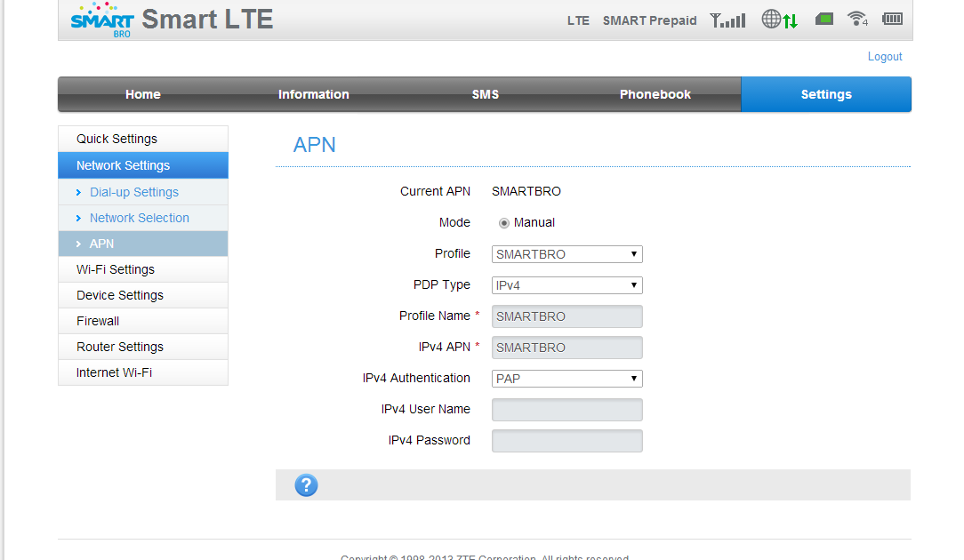Viewport: 964px width, 560px height.
Task: Open the Profile dropdown
Action: coord(566,254)
